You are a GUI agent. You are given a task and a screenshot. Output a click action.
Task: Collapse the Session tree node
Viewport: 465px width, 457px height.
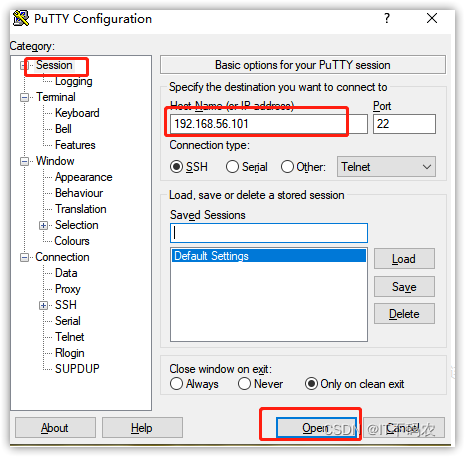[x=23, y=65]
